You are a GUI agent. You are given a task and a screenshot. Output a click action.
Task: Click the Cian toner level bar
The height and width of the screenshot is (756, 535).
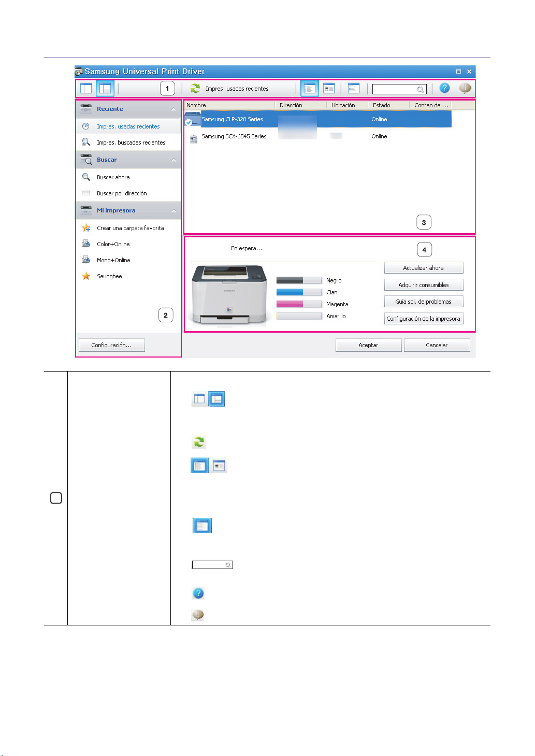299,292
